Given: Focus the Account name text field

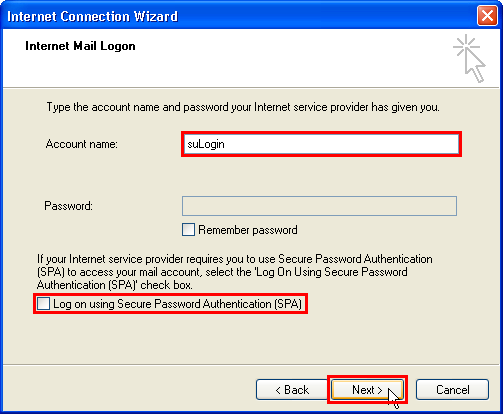Looking at the screenshot, I should 321,144.
